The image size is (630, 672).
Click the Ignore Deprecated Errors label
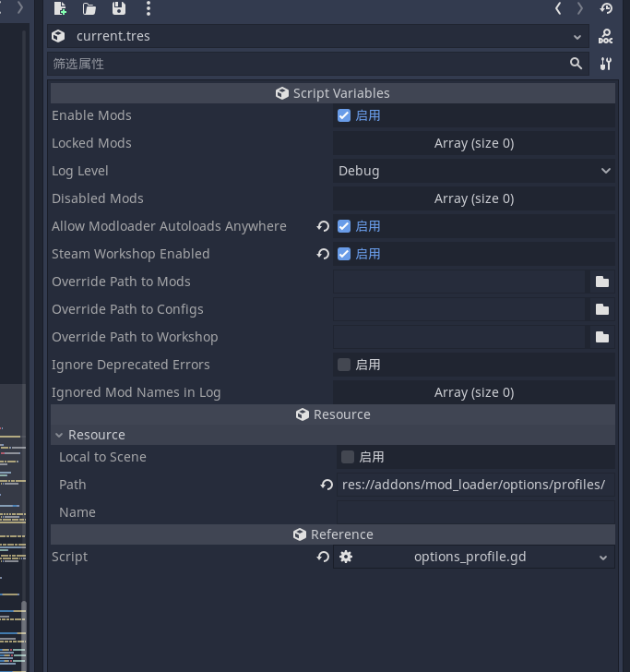pyautogui.click(x=131, y=365)
